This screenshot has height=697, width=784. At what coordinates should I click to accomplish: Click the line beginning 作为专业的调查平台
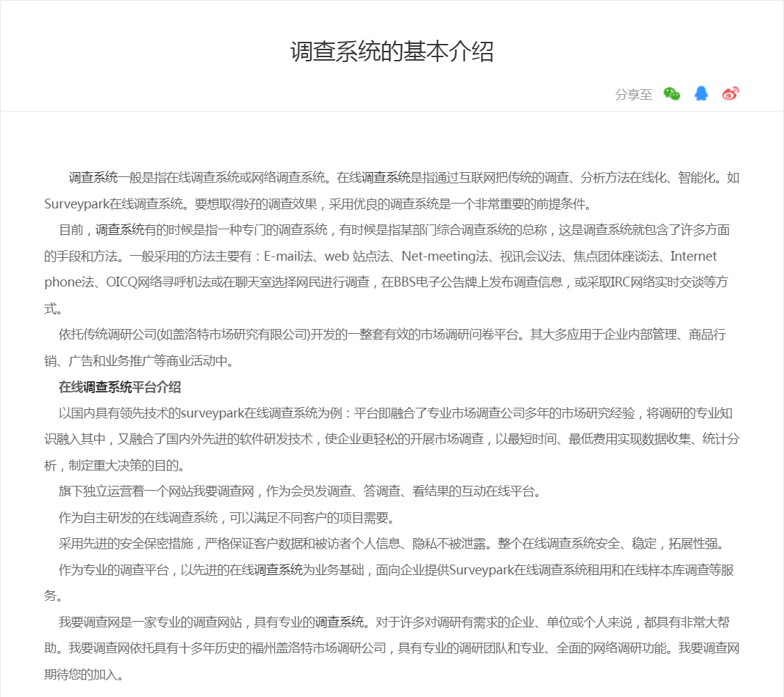pos(397,570)
